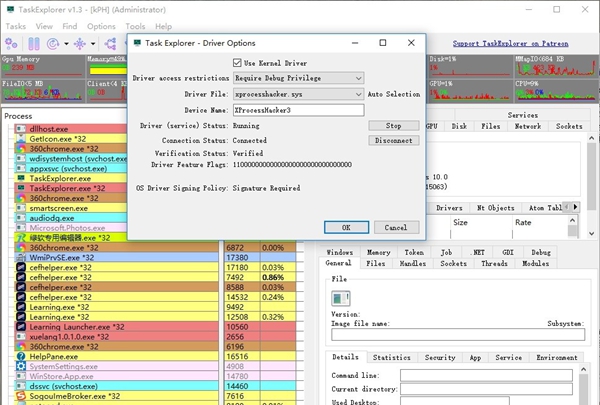The image size is (600, 405).
Task: Click the FileIO graph panel
Action: coord(42,91)
